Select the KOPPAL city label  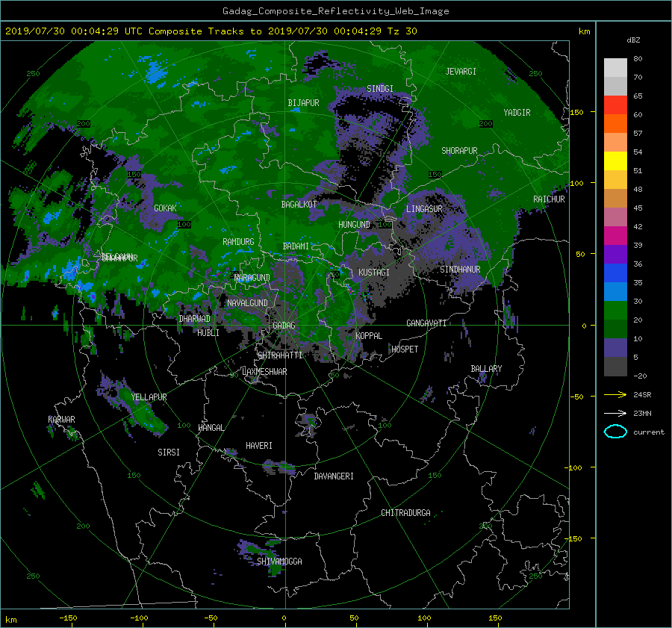pyautogui.click(x=369, y=336)
